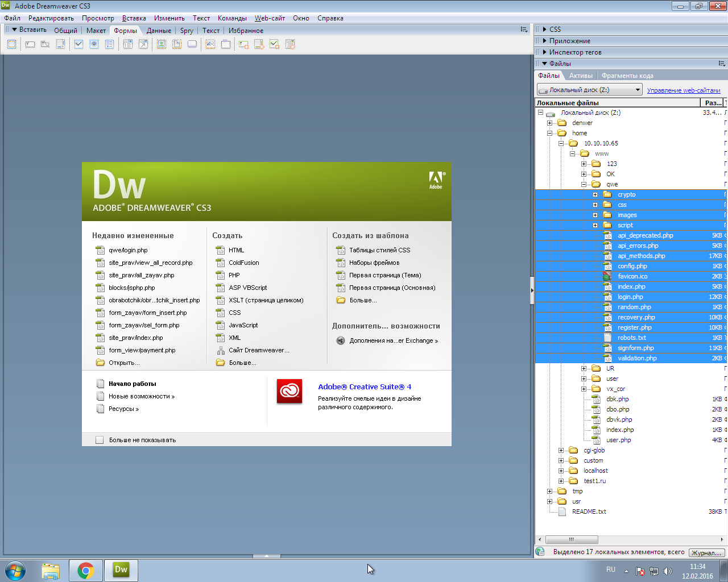Open the 'Команды' menu

click(232, 18)
